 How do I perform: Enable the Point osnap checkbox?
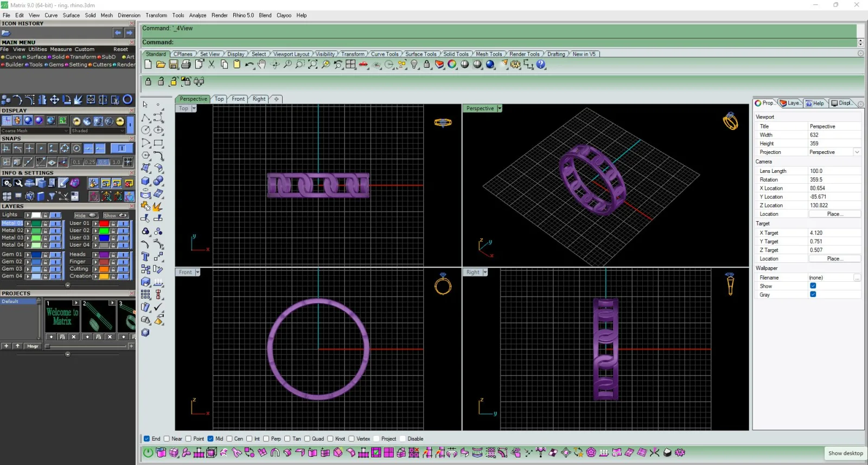coord(188,439)
